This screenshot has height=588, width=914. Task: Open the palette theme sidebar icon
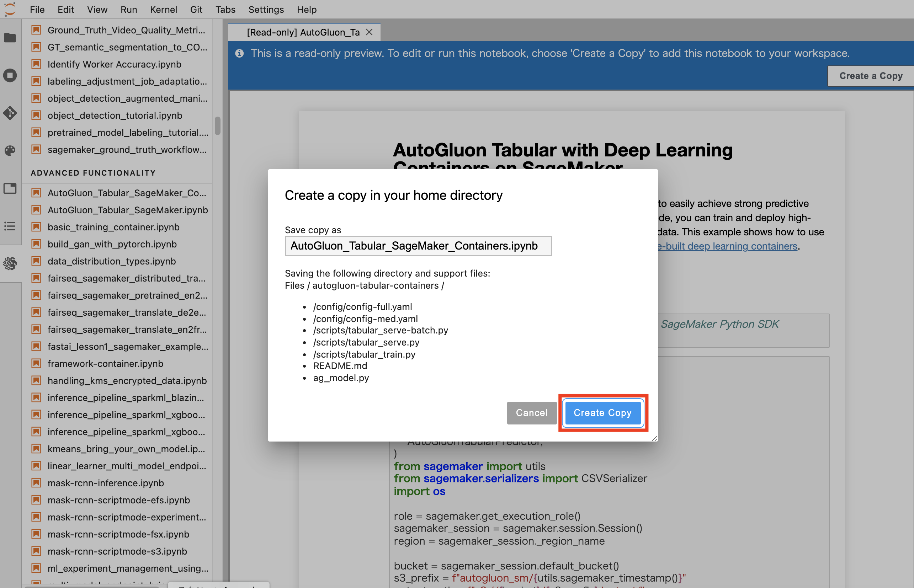click(x=10, y=150)
